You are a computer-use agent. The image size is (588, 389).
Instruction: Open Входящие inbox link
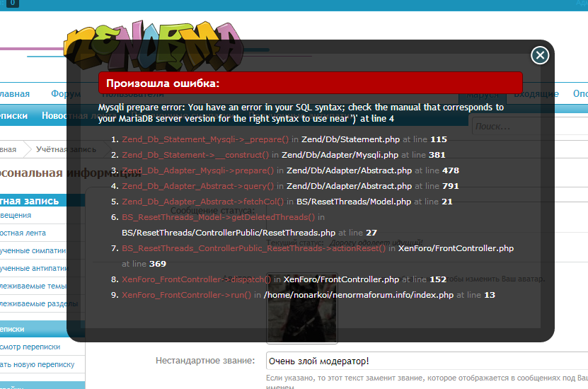coord(536,93)
